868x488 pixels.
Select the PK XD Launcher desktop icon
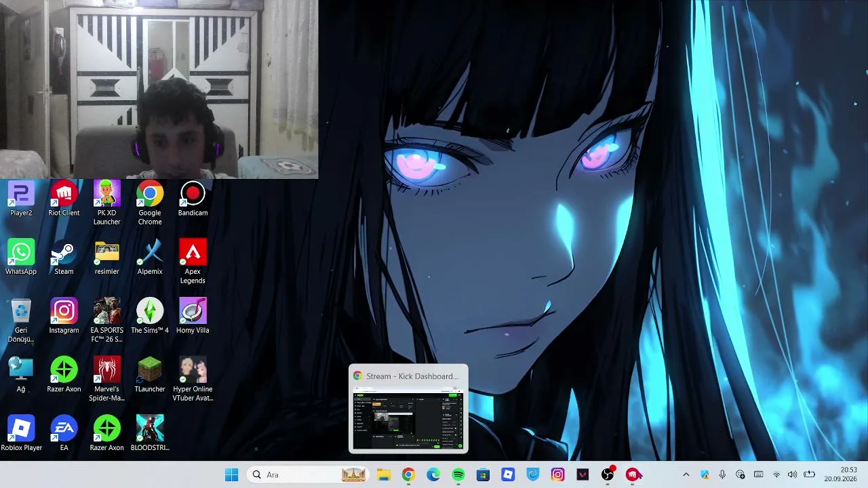tap(107, 203)
